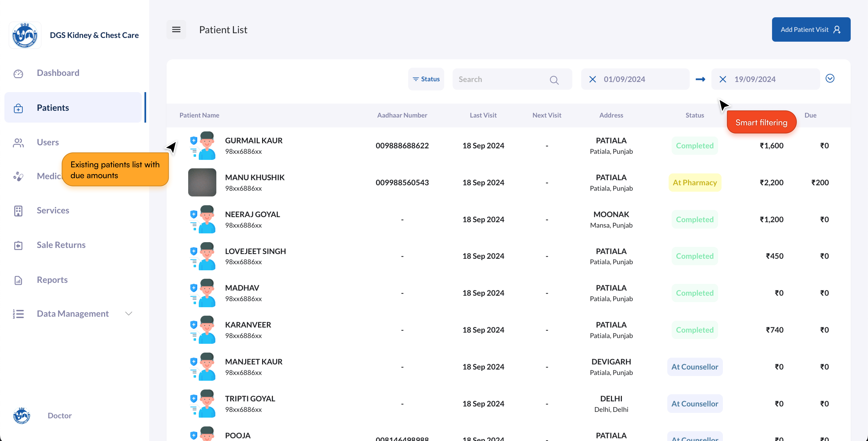This screenshot has width=868, height=441.
Task: Click the Sale Returns icon
Action: 18,245
